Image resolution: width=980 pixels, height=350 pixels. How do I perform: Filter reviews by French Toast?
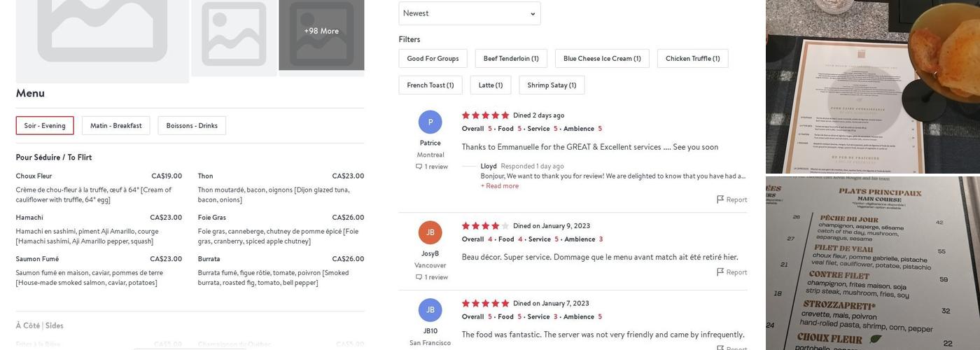pos(430,85)
